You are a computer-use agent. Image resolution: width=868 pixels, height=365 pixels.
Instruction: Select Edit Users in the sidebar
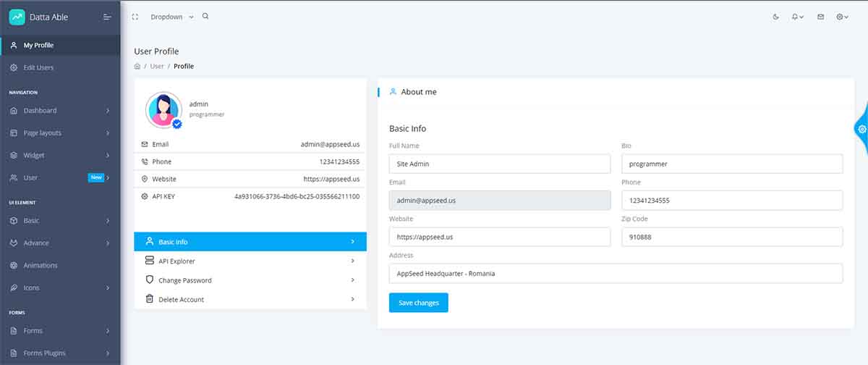[x=38, y=67]
